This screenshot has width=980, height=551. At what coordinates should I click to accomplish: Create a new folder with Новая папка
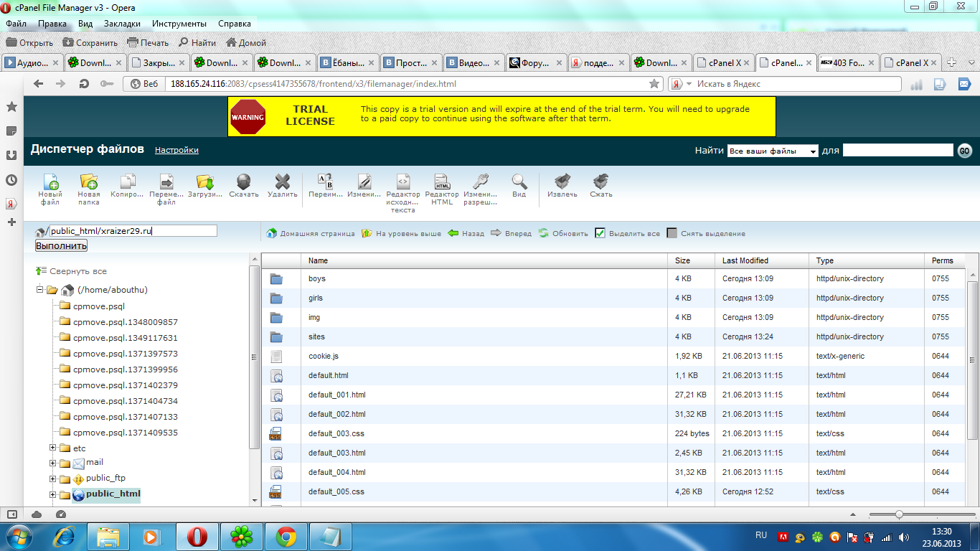click(89, 182)
